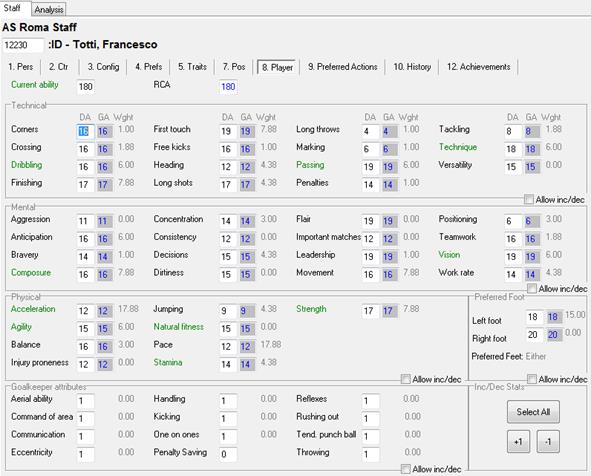Click the +1 increment button
591x476 pixels.
pyautogui.click(x=518, y=441)
